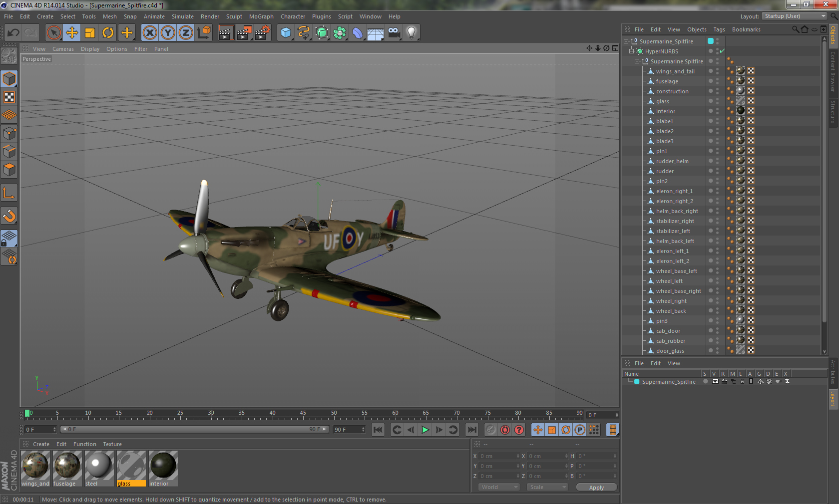Image resolution: width=839 pixels, height=504 pixels.
Task: Select the Live Selection tool
Action: click(x=54, y=33)
